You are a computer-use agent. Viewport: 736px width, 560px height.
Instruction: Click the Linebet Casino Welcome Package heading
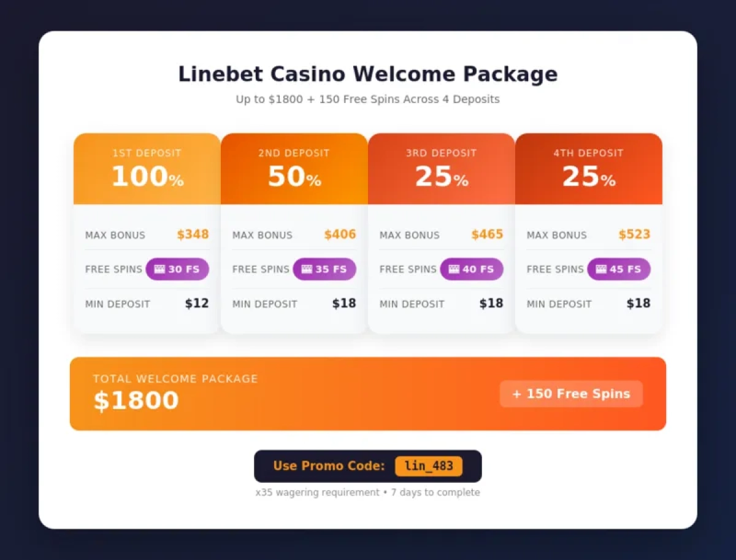tap(368, 74)
